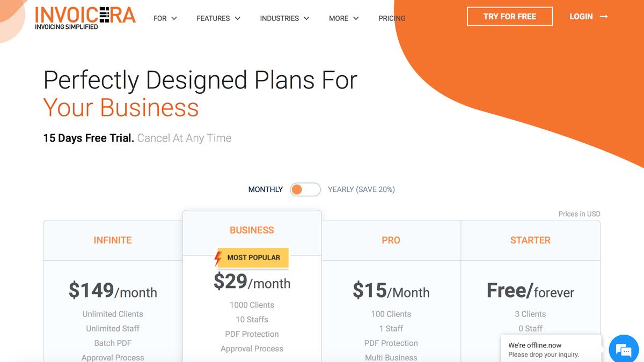Expand the Features dropdown menu
Image resolution: width=644 pixels, height=362 pixels.
pyautogui.click(x=218, y=18)
